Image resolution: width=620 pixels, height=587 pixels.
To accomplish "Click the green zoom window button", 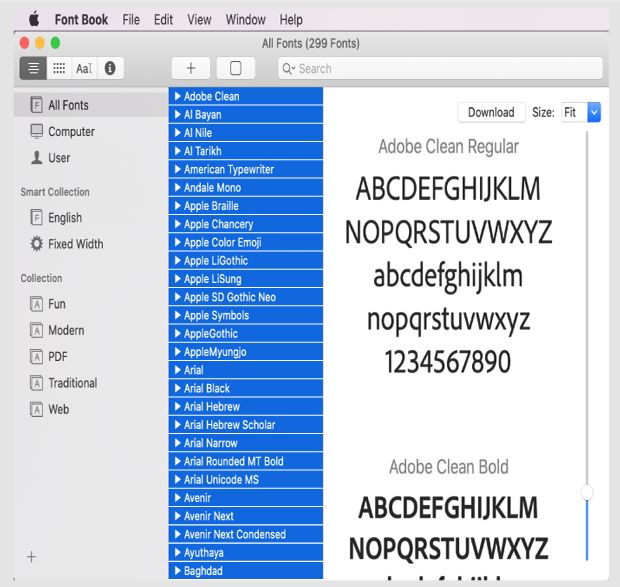I will (x=55, y=43).
